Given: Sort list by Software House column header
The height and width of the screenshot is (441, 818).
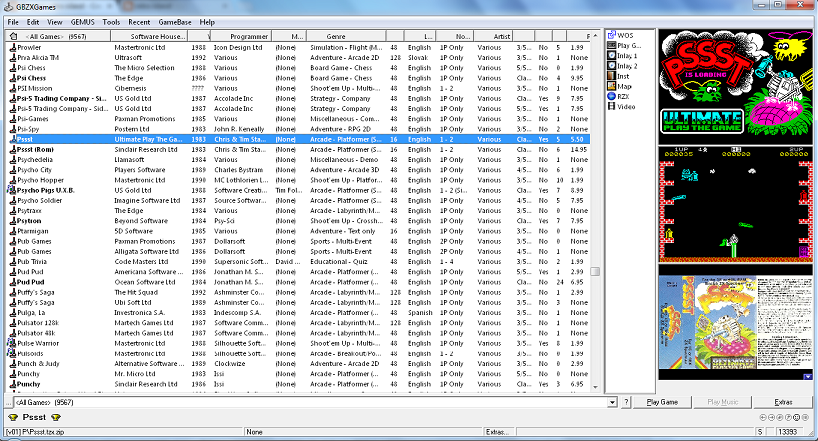Looking at the screenshot, I should [149, 37].
